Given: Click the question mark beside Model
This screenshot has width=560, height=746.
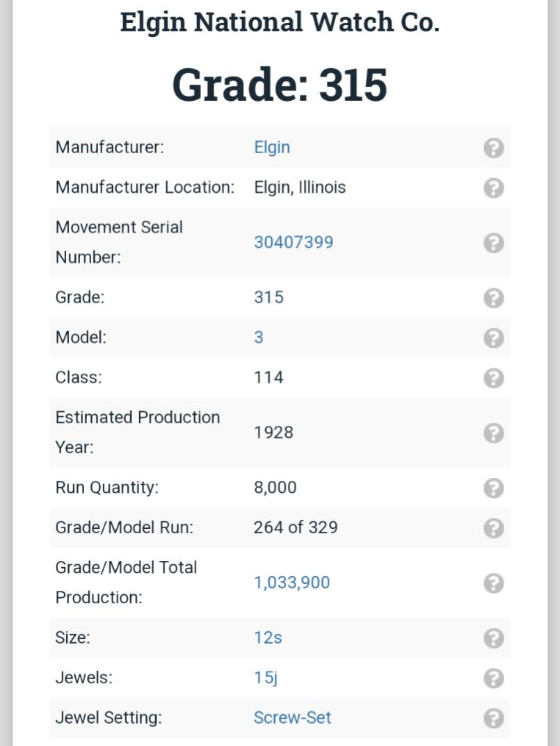Looking at the screenshot, I should pyautogui.click(x=493, y=338).
